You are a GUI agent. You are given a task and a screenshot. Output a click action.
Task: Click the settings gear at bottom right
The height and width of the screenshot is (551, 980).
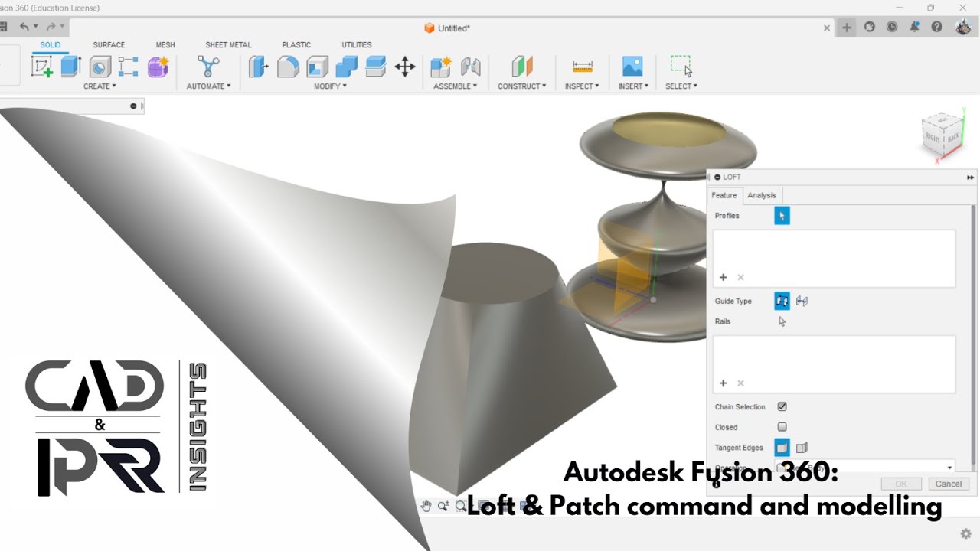[966, 533]
